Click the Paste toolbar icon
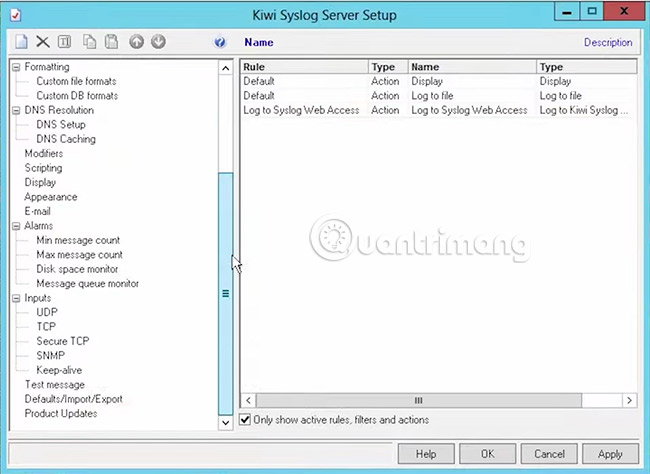The height and width of the screenshot is (474, 650). [x=111, y=42]
